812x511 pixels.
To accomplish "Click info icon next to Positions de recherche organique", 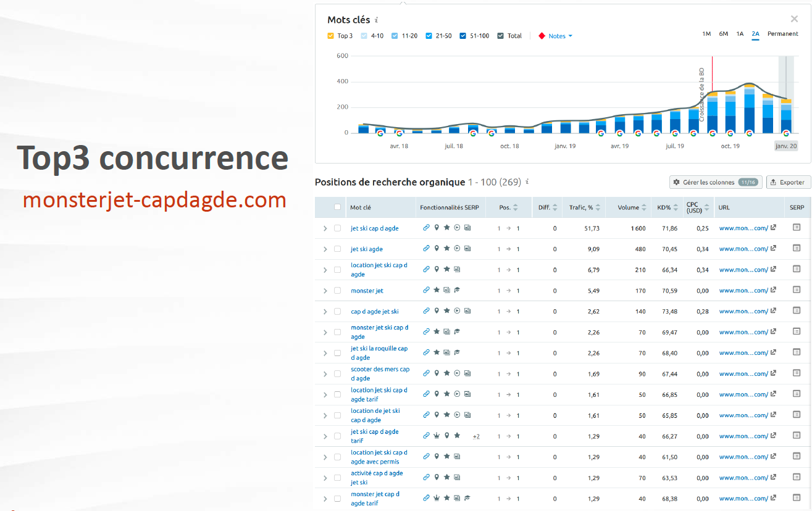I will pyautogui.click(x=527, y=182).
